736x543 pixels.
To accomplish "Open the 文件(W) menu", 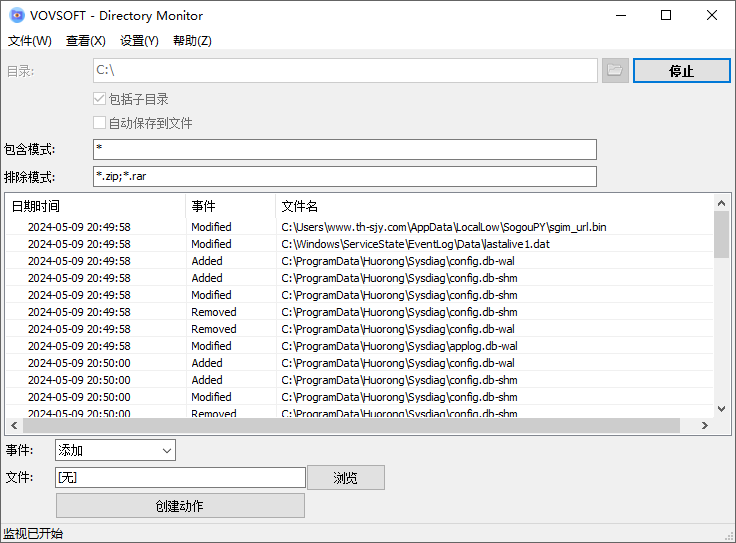I will coord(30,41).
